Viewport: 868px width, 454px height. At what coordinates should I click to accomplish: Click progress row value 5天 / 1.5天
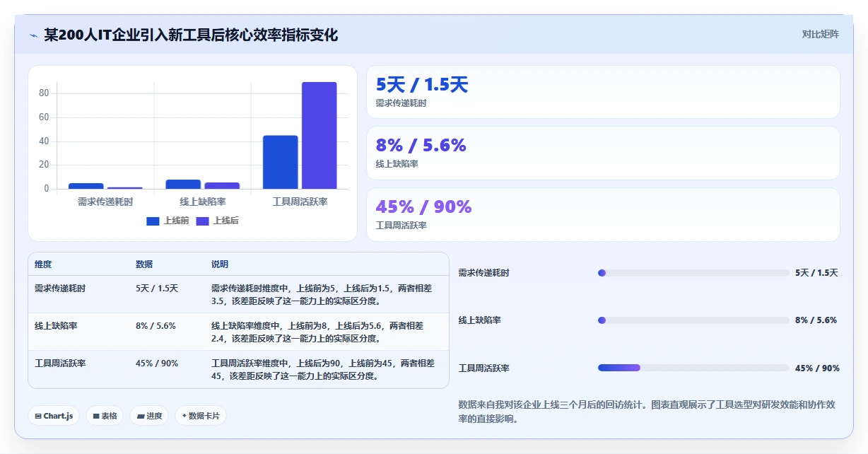[x=816, y=273]
